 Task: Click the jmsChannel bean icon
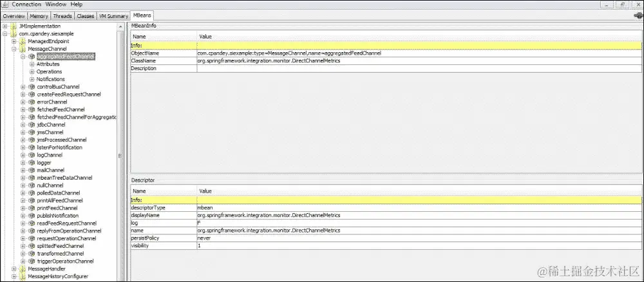tap(32, 132)
